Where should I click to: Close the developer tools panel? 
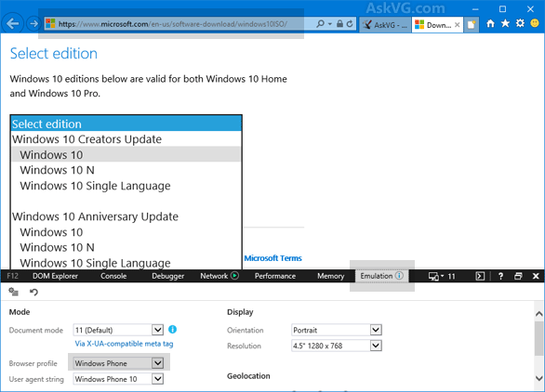coord(536,276)
